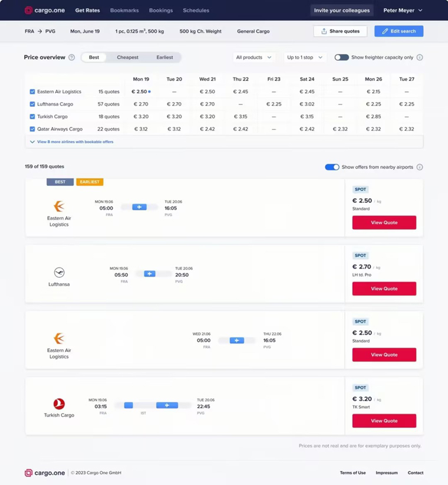
Task: Open Schedules in navigation
Action: [x=196, y=10]
